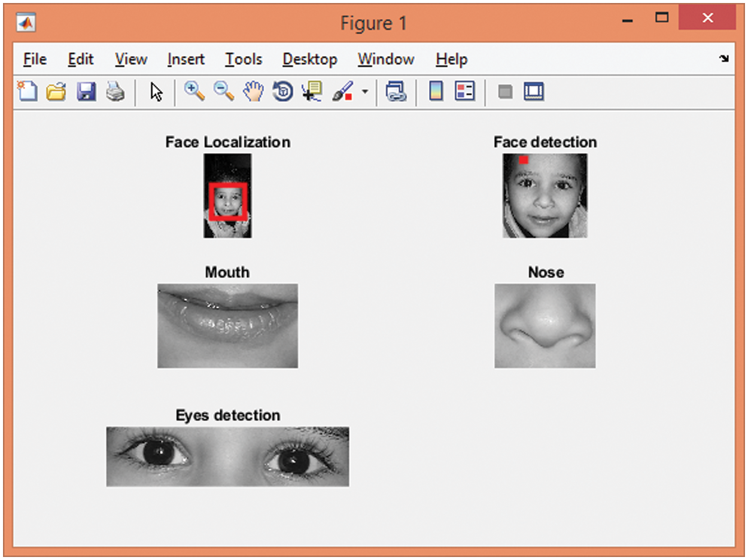This screenshot has height=560, width=748.
Task: Print the figure using the printer icon
Action: click(x=115, y=92)
